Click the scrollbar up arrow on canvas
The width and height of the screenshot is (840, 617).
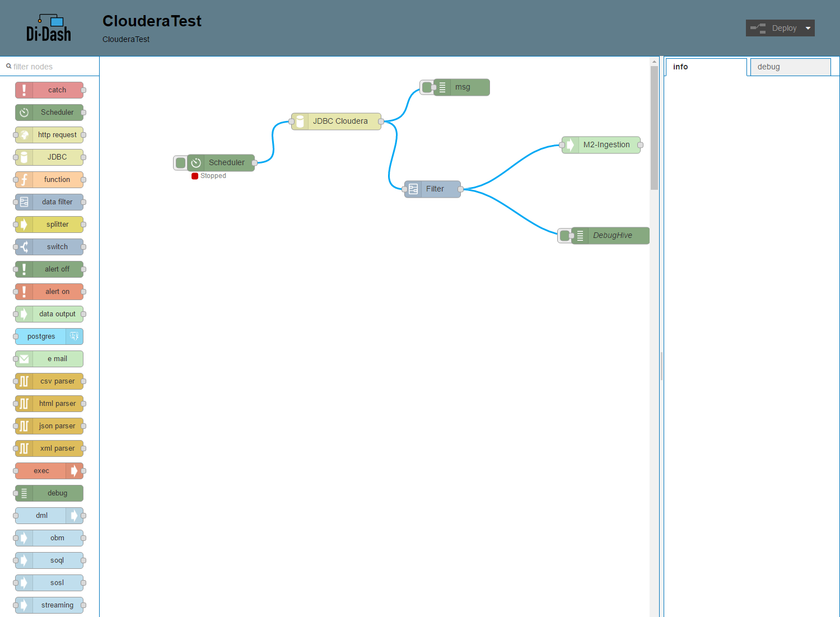[654, 61]
